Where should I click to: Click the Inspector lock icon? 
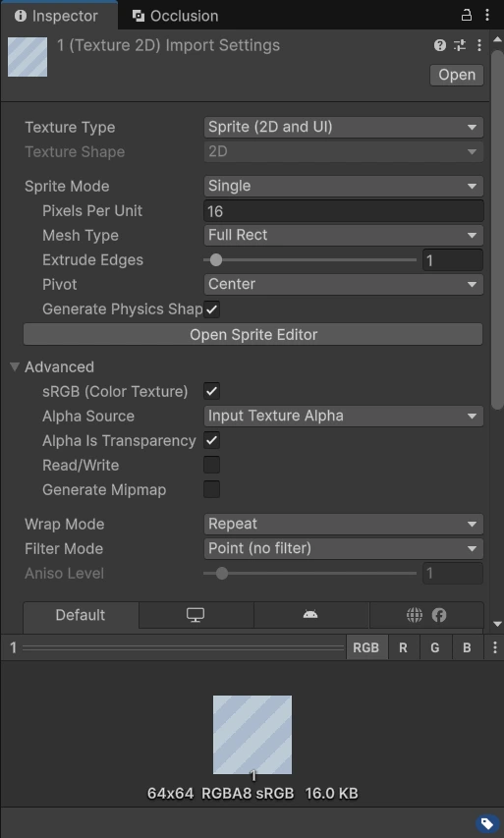[x=466, y=16]
